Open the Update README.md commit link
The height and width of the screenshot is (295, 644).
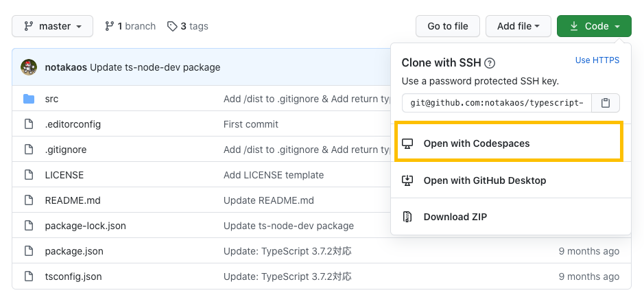269,200
